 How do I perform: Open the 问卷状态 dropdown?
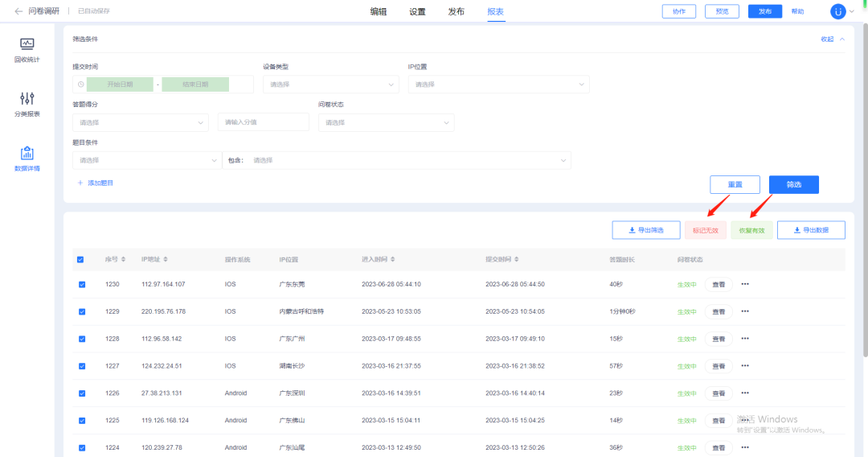coord(387,122)
